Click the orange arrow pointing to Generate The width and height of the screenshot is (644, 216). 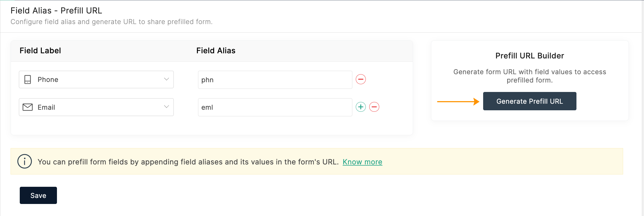coord(458,101)
